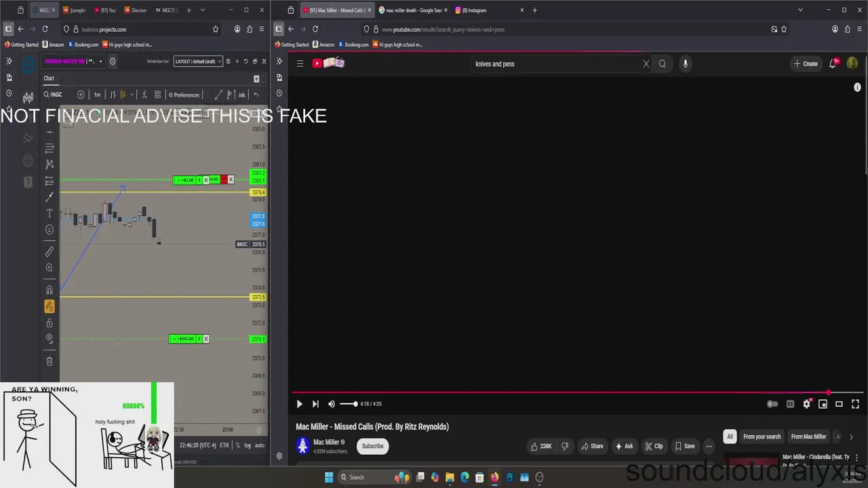Adjust the YouTube volume slider
868x488 pixels.
click(x=349, y=404)
